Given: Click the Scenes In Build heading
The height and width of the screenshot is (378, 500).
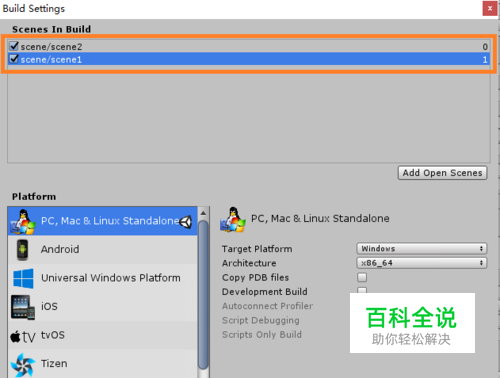Looking at the screenshot, I should (51, 29).
